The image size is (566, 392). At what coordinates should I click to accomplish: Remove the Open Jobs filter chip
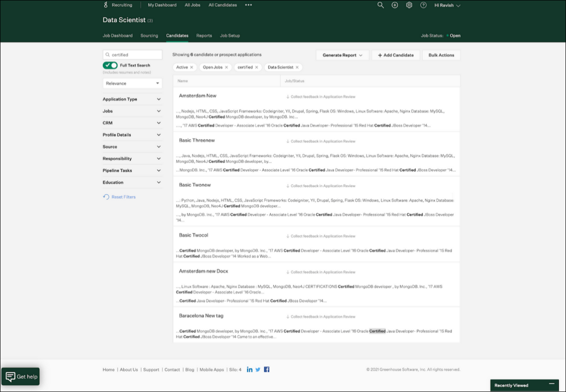pos(226,67)
